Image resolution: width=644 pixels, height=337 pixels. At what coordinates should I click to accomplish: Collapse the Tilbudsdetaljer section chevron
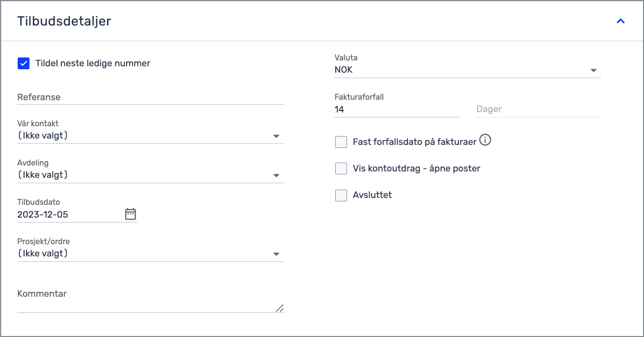point(620,21)
